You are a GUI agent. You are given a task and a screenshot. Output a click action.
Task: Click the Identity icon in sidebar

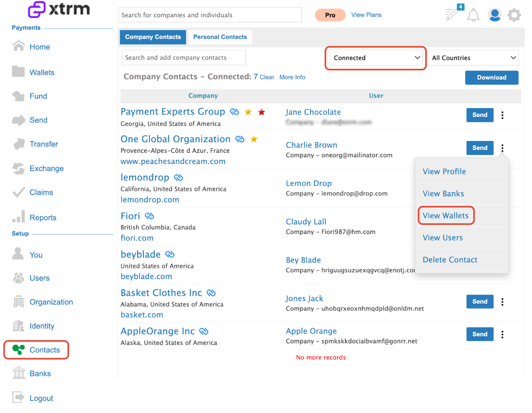coord(19,326)
